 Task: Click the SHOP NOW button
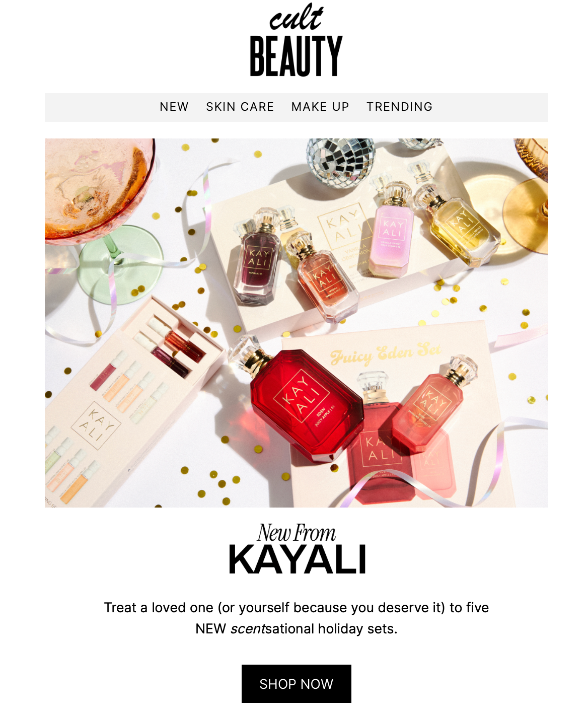pyautogui.click(x=297, y=684)
